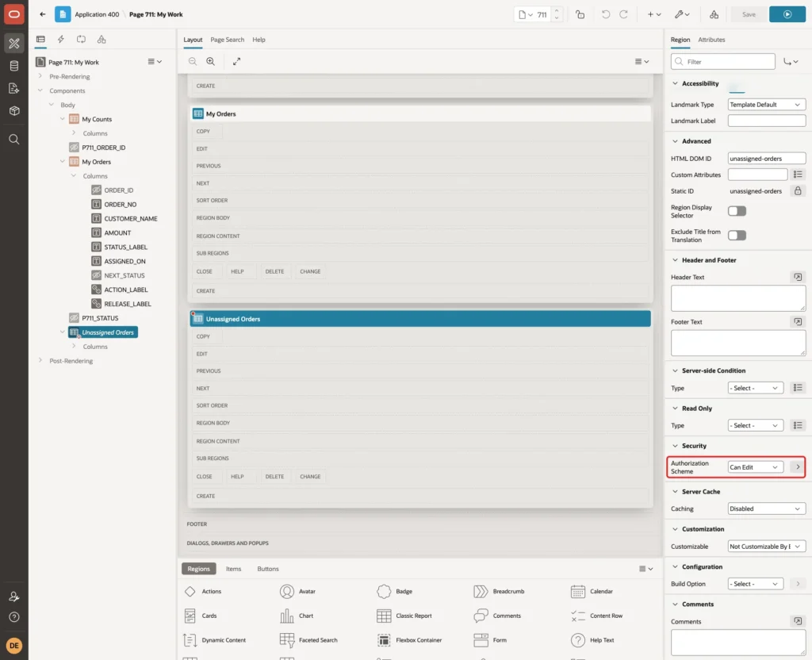Screen dimensions: 812x660
Task: Collapse the Security section
Action: click(675, 446)
